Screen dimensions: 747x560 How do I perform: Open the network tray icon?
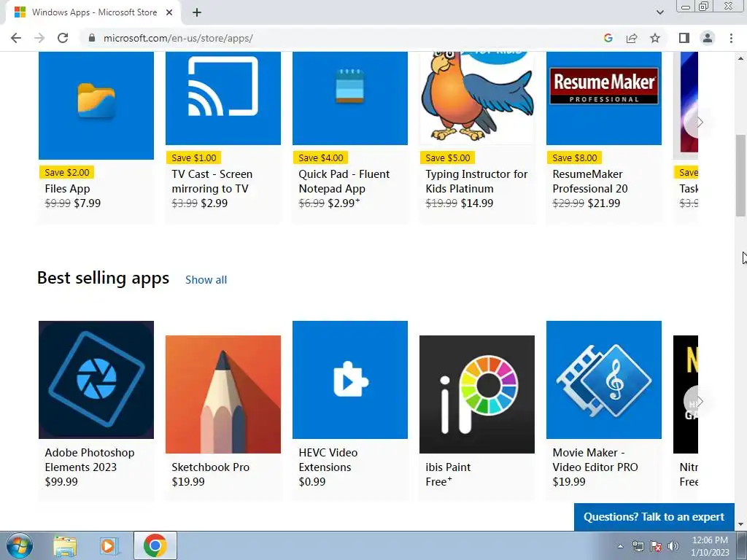pyautogui.click(x=638, y=546)
